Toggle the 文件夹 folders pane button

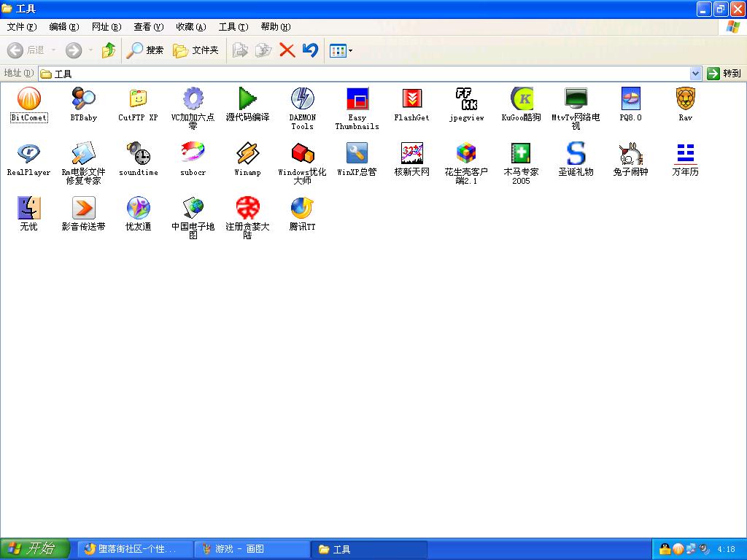[196, 50]
